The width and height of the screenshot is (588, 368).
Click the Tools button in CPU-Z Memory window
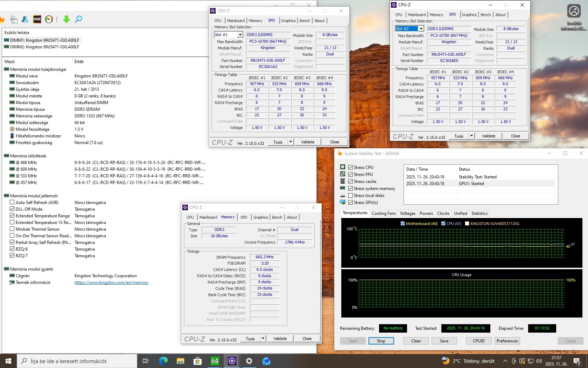pyautogui.click(x=250, y=339)
